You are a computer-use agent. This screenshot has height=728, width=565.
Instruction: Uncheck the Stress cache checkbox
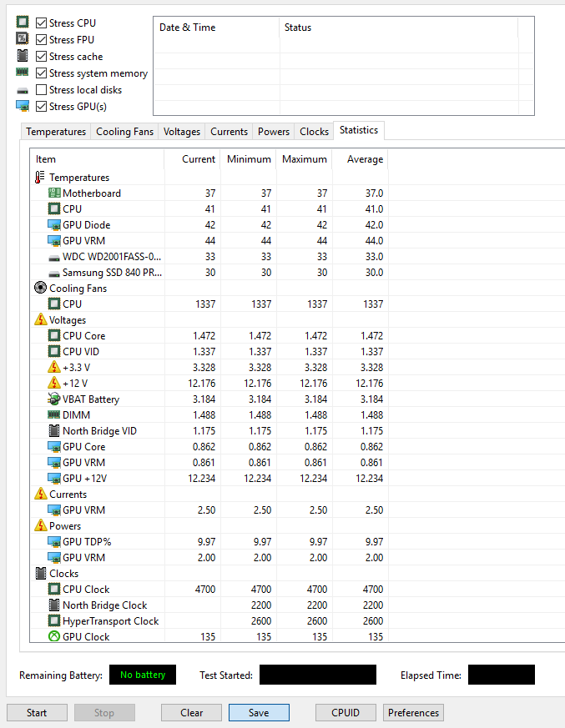tap(42, 56)
